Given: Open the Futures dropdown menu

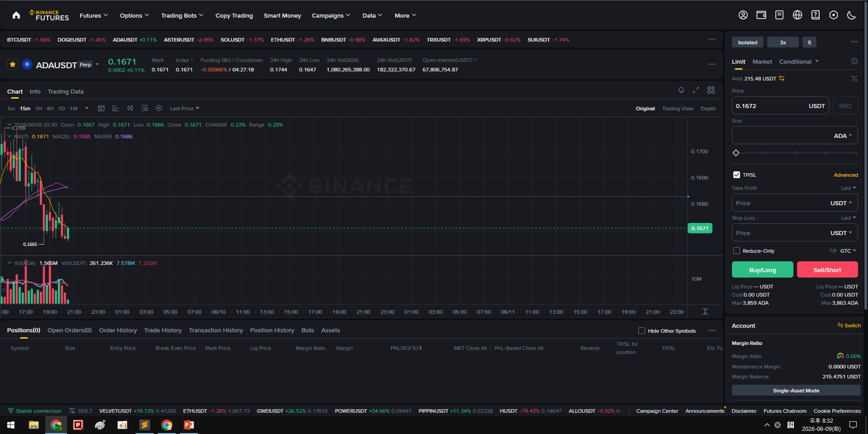Looking at the screenshot, I should pyautogui.click(x=93, y=15).
